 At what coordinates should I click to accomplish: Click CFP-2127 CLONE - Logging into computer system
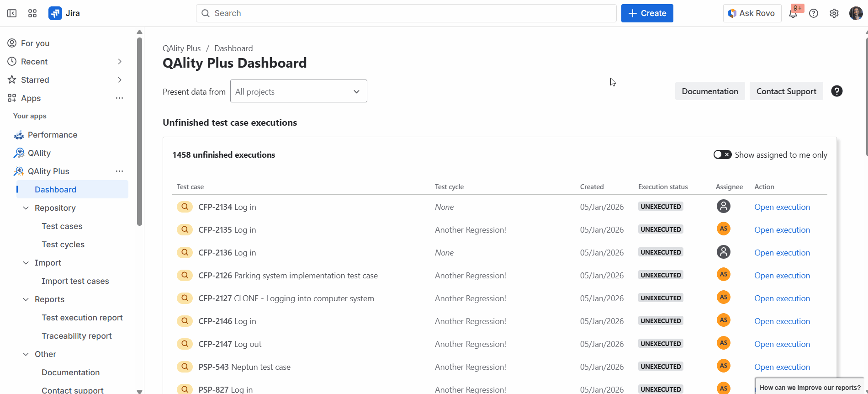click(x=286, y=298)
